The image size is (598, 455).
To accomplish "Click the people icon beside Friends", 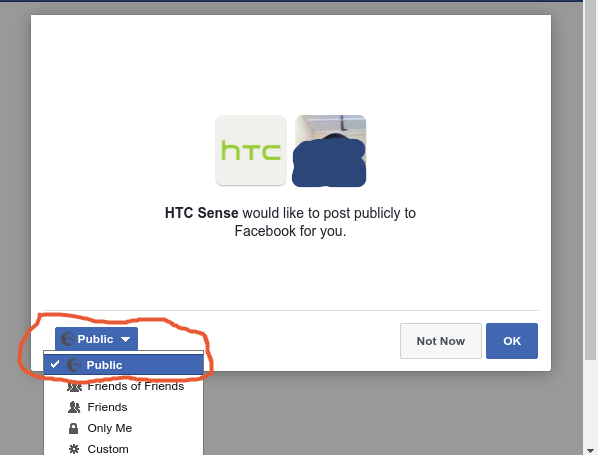I will click(74, 407).
